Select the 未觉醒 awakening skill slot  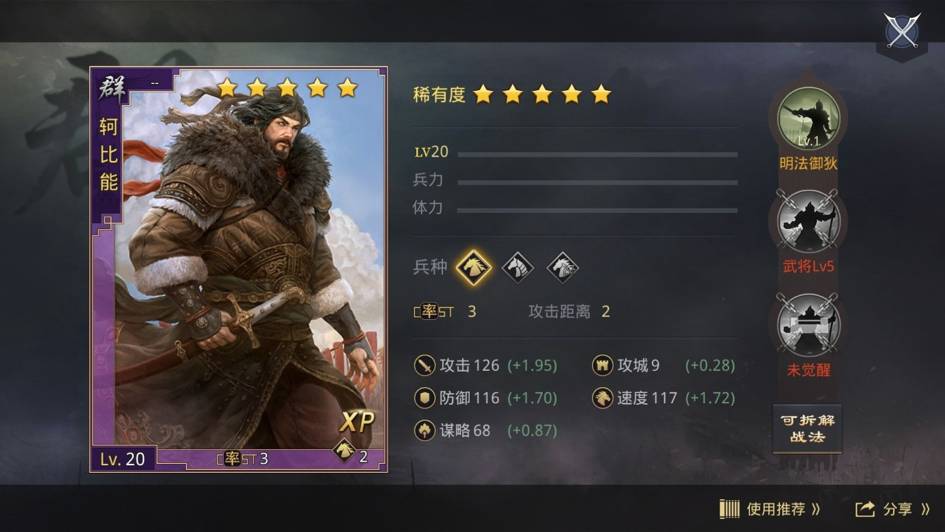[x=808, y=325]
